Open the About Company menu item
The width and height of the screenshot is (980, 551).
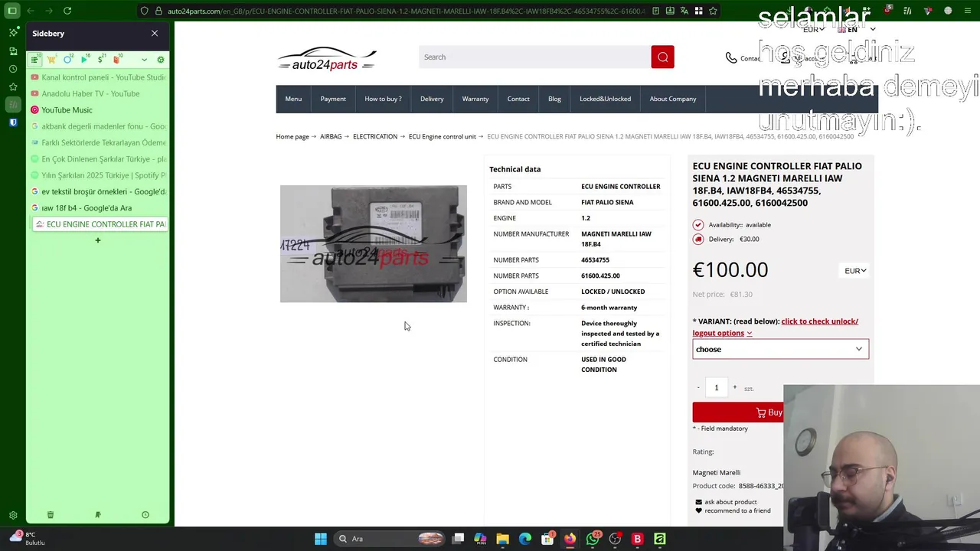coord(673,99)
